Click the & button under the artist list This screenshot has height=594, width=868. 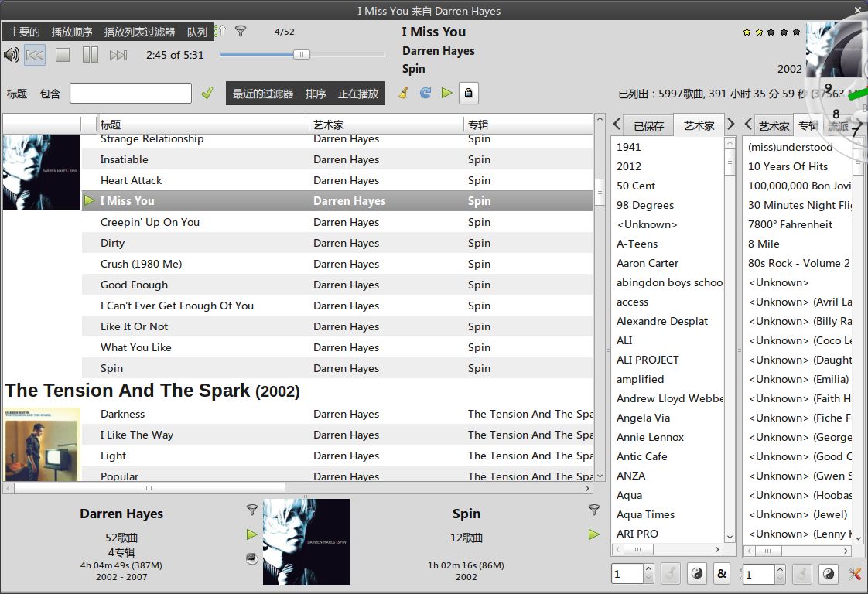[x=722, y=574]
